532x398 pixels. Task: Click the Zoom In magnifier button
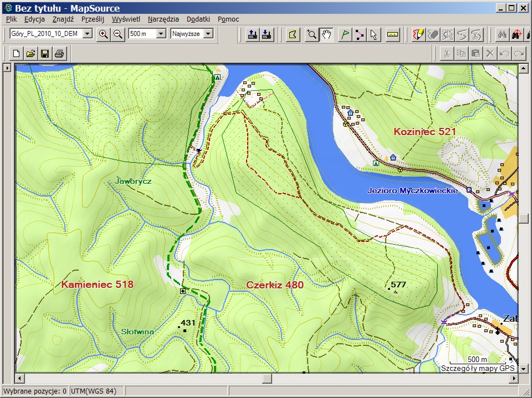(x=103, y=34)
